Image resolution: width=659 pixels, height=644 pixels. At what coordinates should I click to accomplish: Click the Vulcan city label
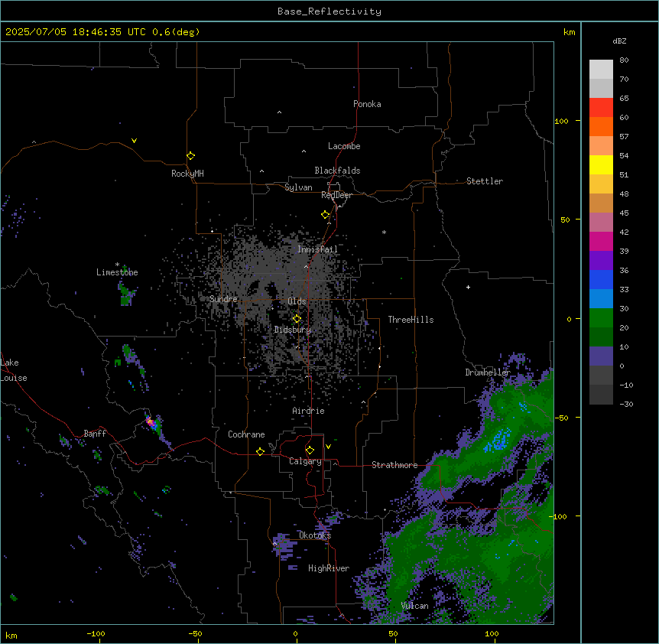click(x=414, y=606)
